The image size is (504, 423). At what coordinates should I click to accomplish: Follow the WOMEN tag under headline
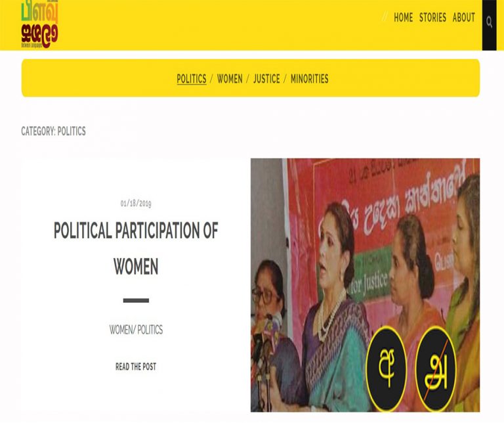121,330
